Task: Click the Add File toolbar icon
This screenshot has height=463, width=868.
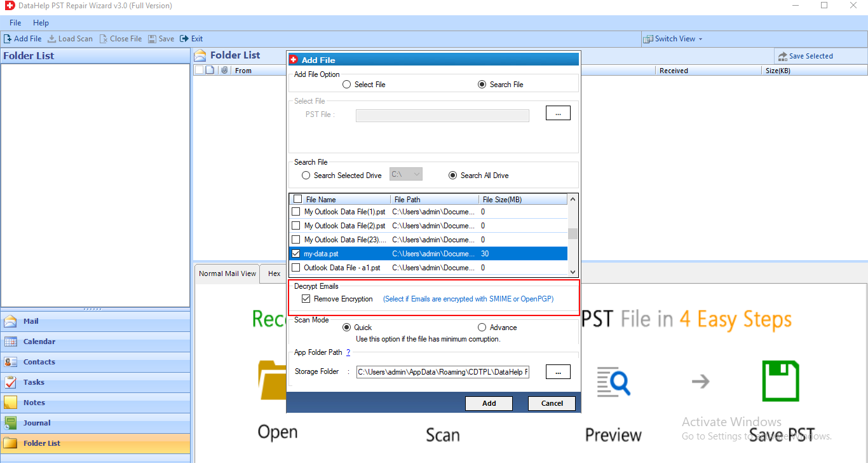Action: [x=8, y=39]
